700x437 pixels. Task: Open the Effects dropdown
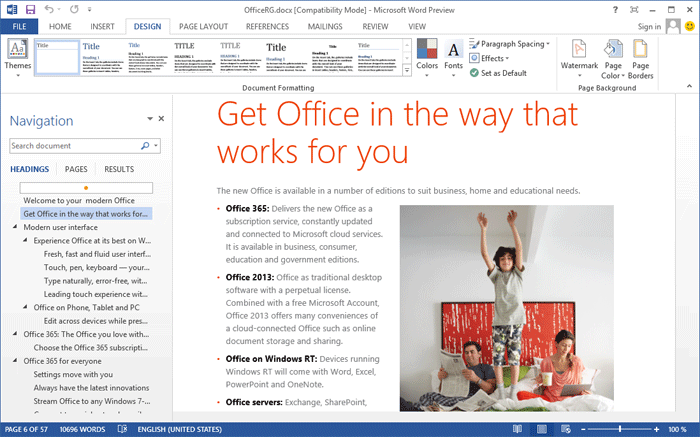click(489, 58)
